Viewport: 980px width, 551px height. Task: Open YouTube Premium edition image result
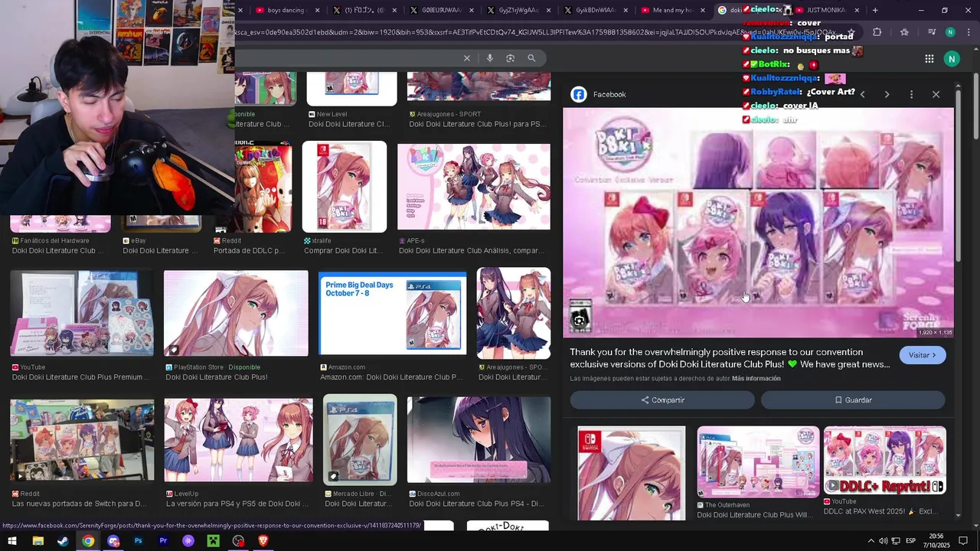82,313
